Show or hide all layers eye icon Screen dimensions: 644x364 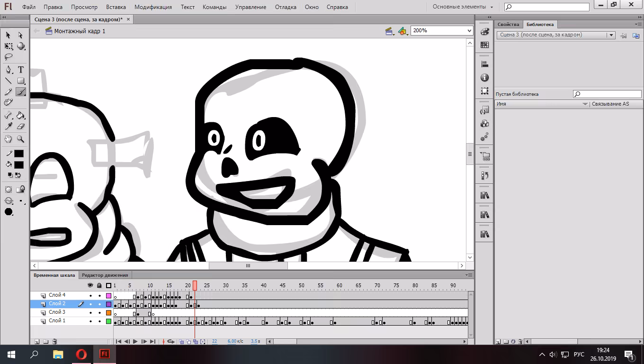pos(90,285)
